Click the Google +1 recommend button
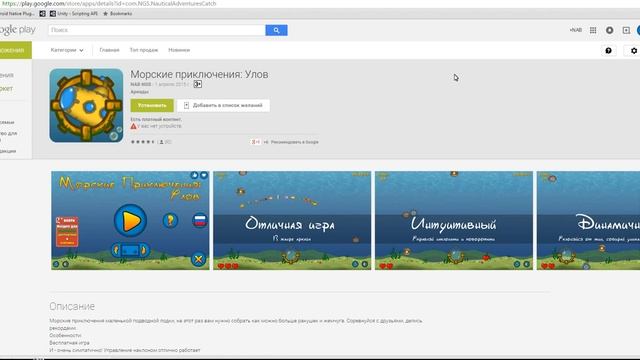The image size is (640, 360). pos(256,142)
